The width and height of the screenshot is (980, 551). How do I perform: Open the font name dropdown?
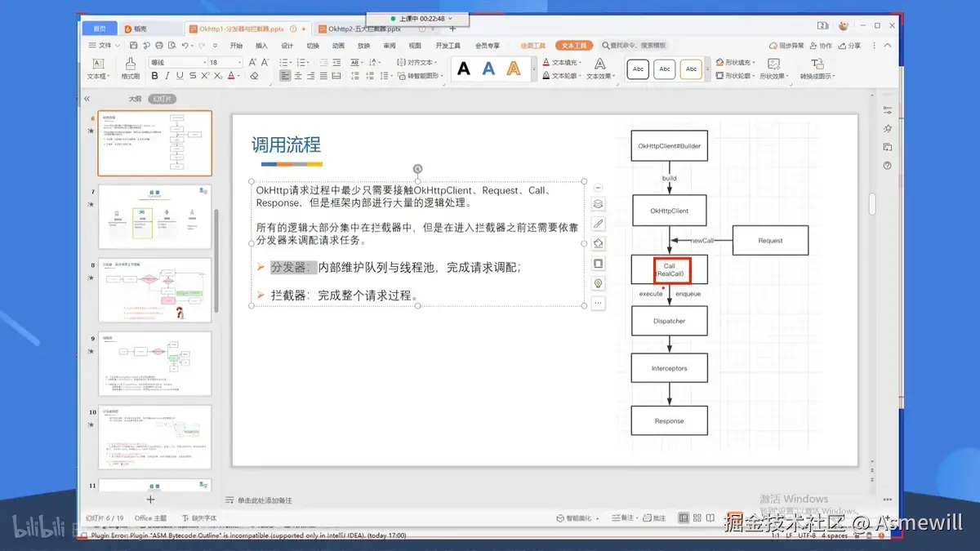pos(204,62)
